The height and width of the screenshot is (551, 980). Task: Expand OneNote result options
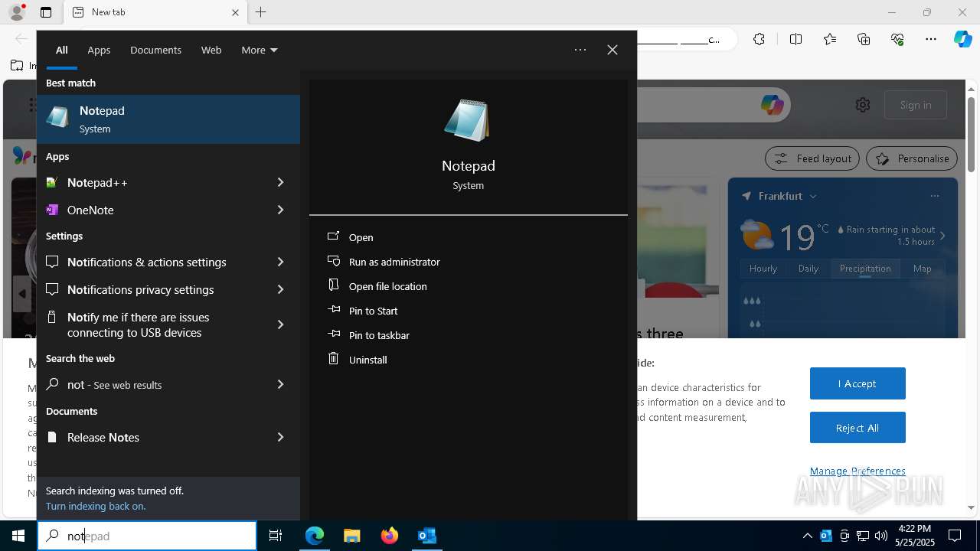pyautogui.click(x=280, y=210)
